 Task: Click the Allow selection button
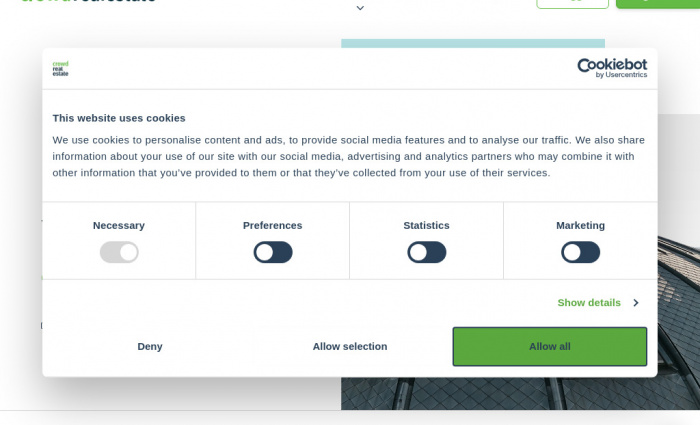[x=350, y=346]
